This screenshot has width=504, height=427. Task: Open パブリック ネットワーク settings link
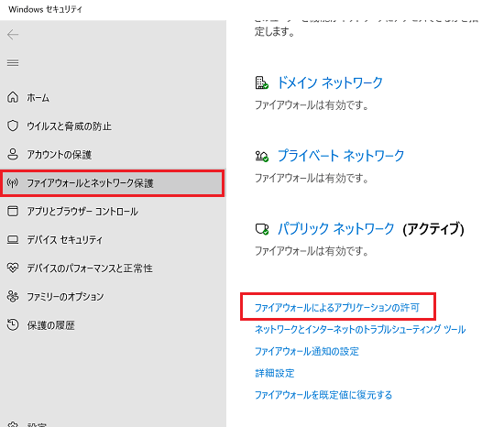335,228
